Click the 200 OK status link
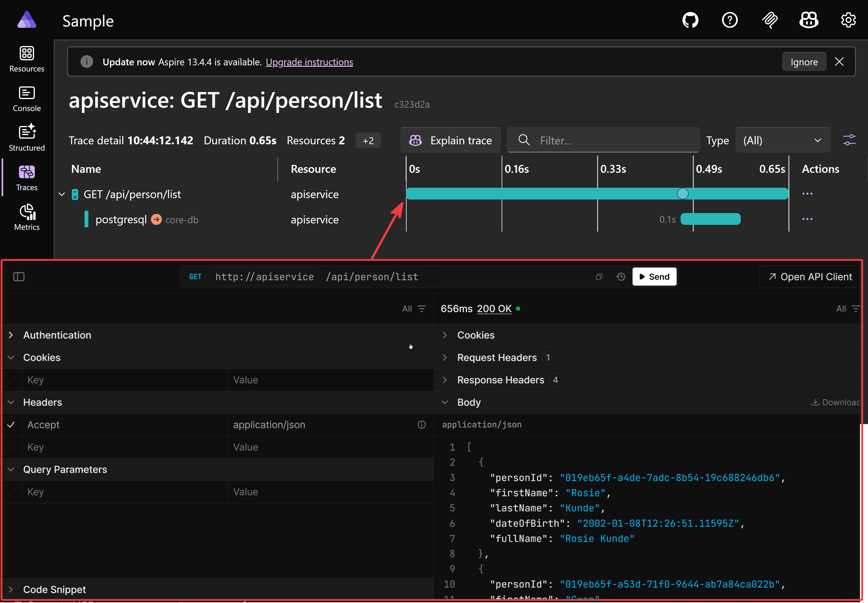Viewport: 868px width, 603px height. (x=494, y=309)
